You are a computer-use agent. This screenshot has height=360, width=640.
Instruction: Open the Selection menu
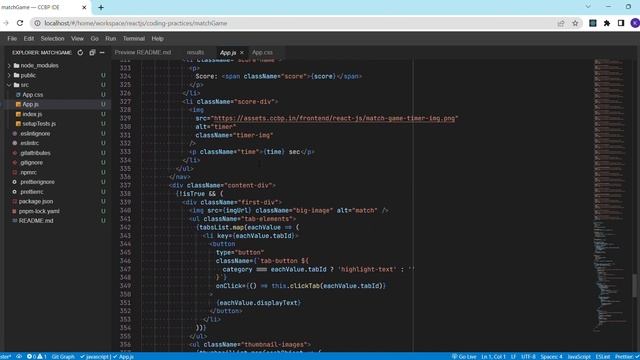(52, 38)
